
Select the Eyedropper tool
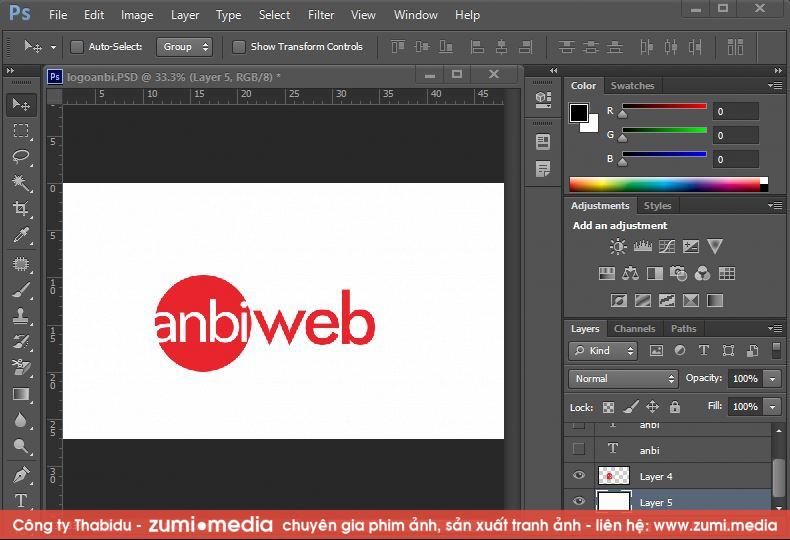click(x=21, y=236)
